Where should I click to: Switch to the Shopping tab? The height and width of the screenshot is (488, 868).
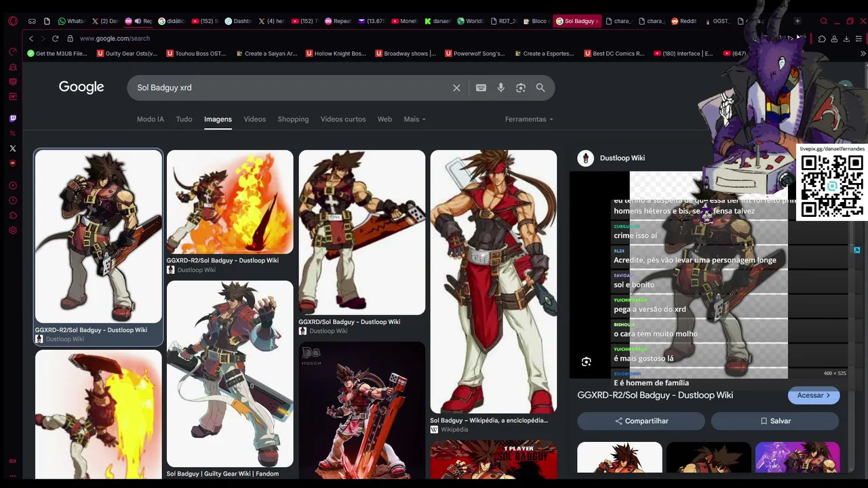(x=293, y=119)
